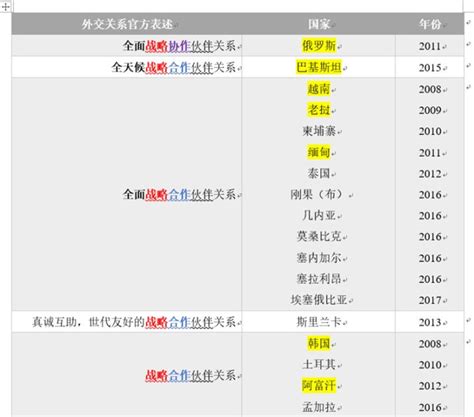Click the year 2011 in the 缅甸 row
The width and height of the screenshot is (474, 417).
coord(430,153)
